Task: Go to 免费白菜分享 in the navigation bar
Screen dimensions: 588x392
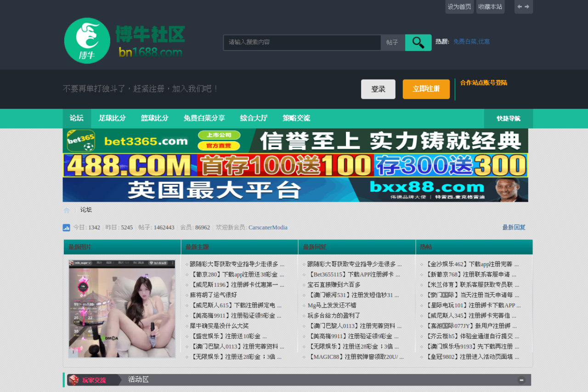Action: [x=204, y=119]
